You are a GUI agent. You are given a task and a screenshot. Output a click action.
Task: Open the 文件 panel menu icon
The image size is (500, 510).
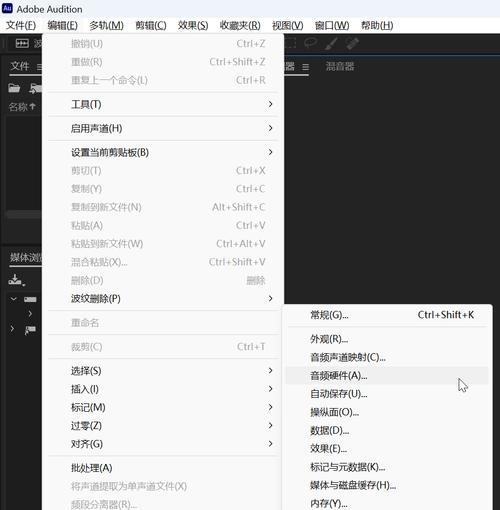39,67
